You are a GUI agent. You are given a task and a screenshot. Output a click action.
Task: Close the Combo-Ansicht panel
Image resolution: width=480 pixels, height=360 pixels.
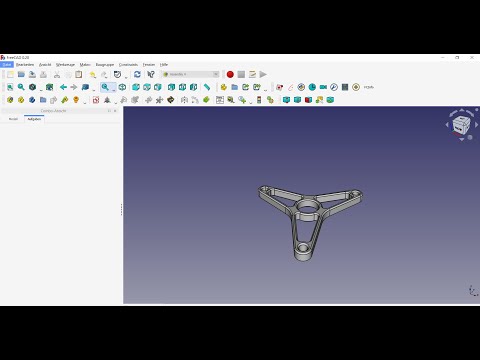[115, 111]
